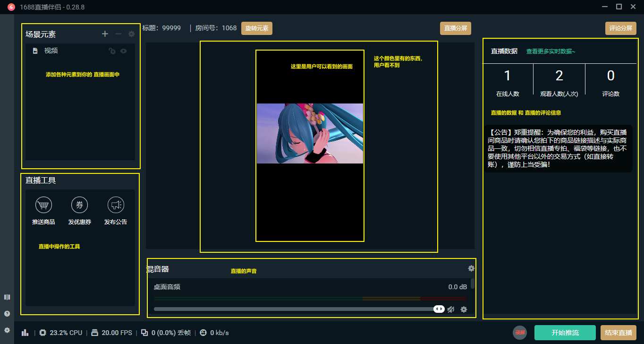Add a new scene element with the plus icon
The height and width of the screenshot is (344, 644).
coord(105,34)
